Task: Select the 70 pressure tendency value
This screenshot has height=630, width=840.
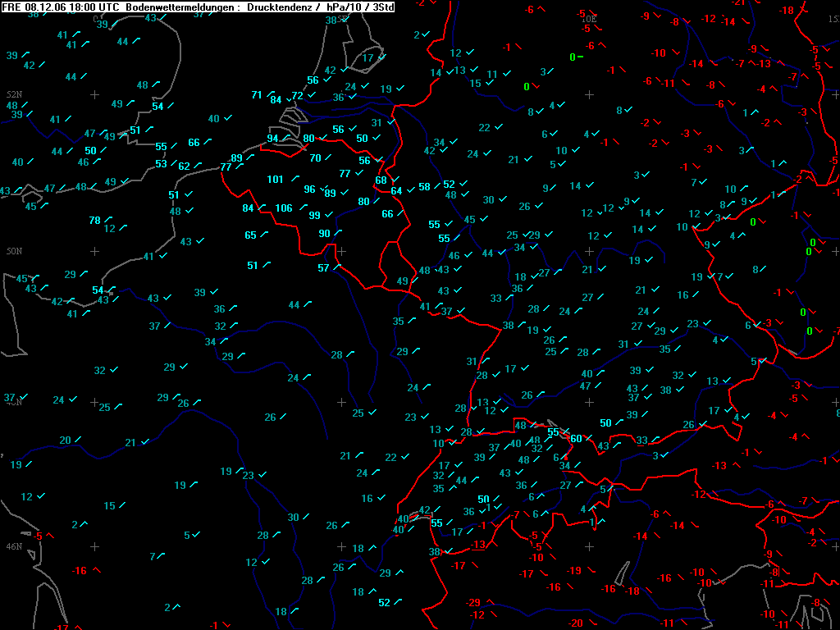Action: click(315, 158)
